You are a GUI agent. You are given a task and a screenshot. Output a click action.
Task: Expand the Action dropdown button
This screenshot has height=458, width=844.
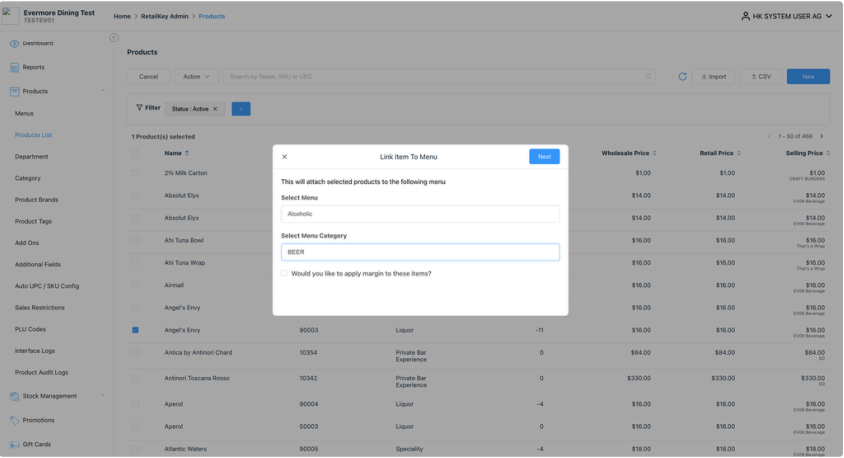pos(197,77)
